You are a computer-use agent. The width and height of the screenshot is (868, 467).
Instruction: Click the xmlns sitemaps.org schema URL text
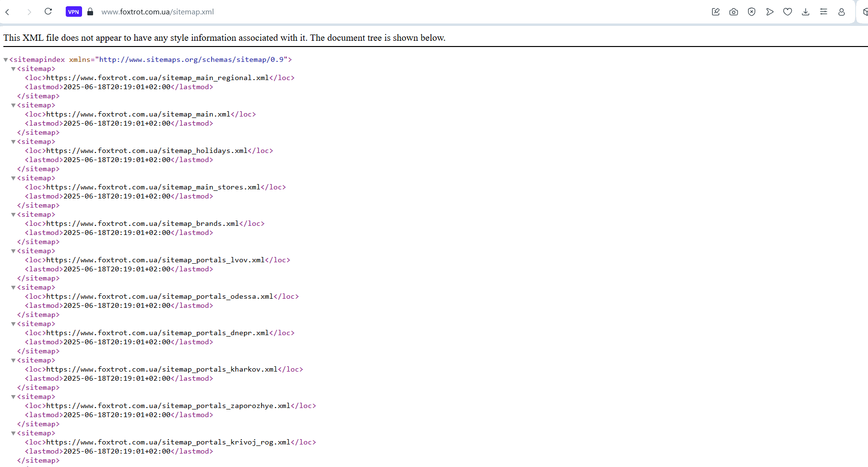tap(193, 59)
